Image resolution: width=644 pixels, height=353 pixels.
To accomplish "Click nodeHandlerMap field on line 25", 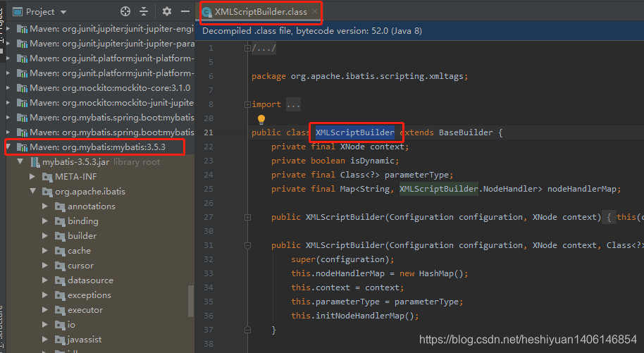I will [x=581, y=189].
